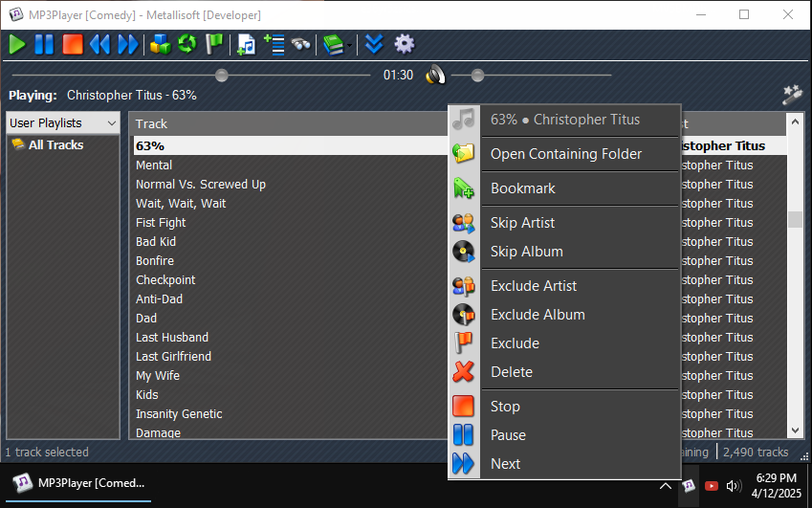Click the green flag icon in toolbar
The width and height of the screenshot is (812, 508).
tap(214, 44)
